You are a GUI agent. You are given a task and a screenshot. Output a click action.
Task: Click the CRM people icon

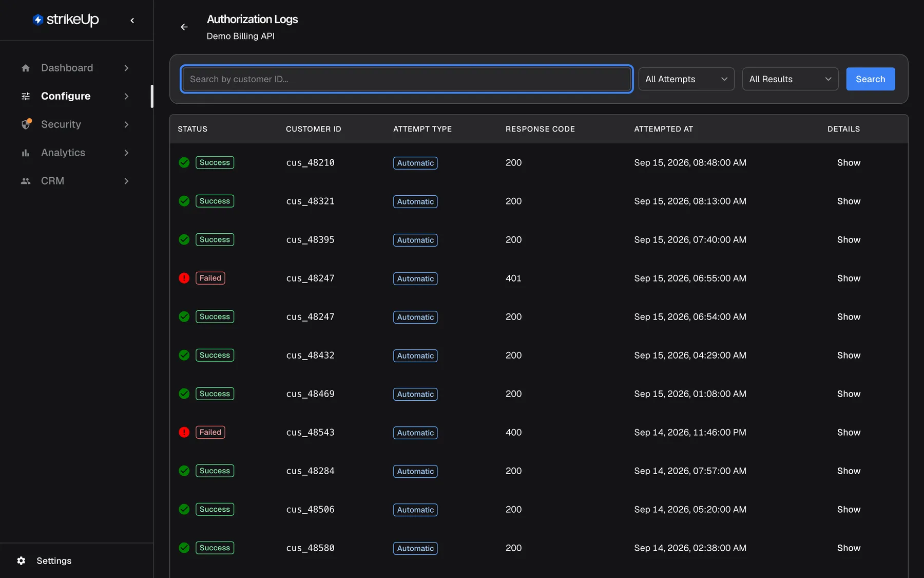26,181
